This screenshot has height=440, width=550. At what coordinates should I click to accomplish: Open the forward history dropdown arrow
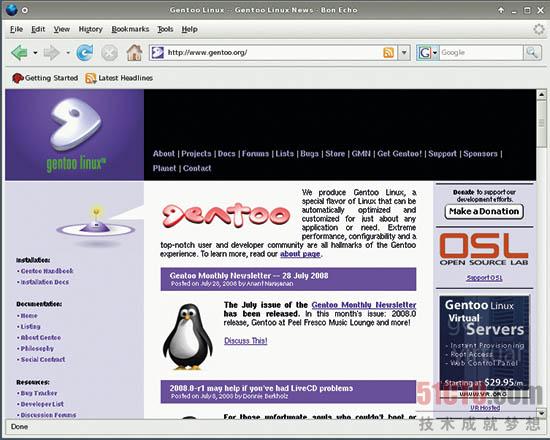pyautogui.click(x=68, y=53)
